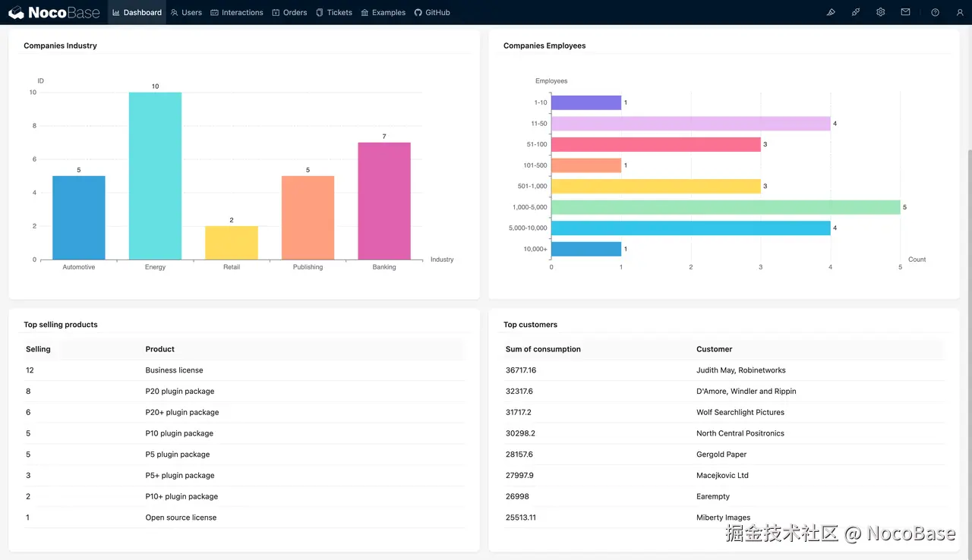Select the Dashboard tab
Image resolution: width=972 pixels, height=560 pixels.
point(137,12)
